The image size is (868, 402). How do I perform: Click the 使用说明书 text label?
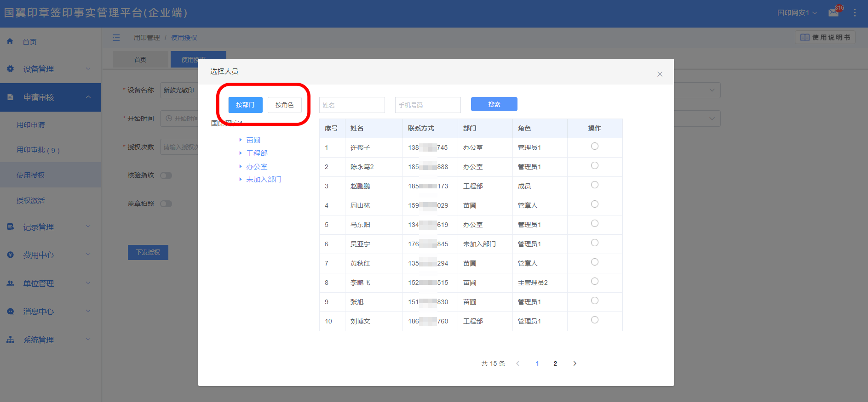click(x=831, y=37)
